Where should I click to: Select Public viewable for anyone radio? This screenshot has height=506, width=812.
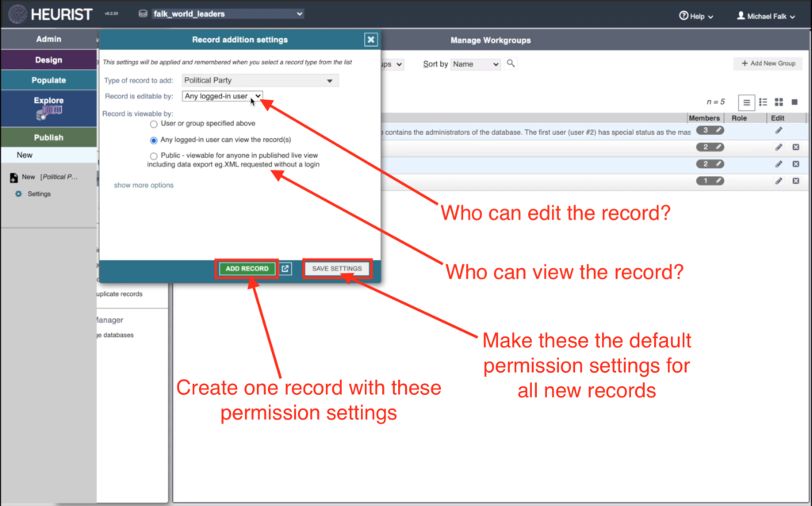[x=154, y=156]
